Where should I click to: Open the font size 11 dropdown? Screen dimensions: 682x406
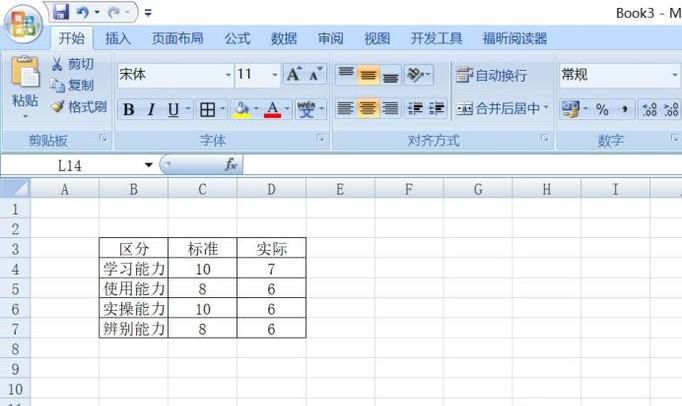[274, 75]
